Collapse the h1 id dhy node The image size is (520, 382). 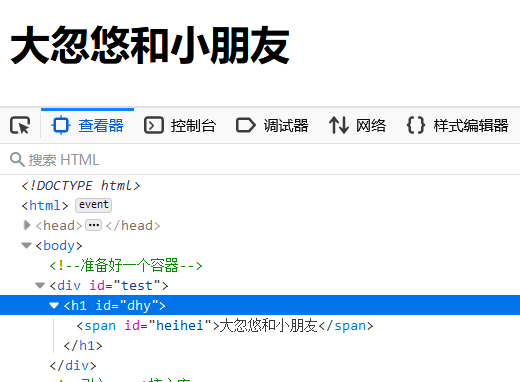click(x=54, y=305)
